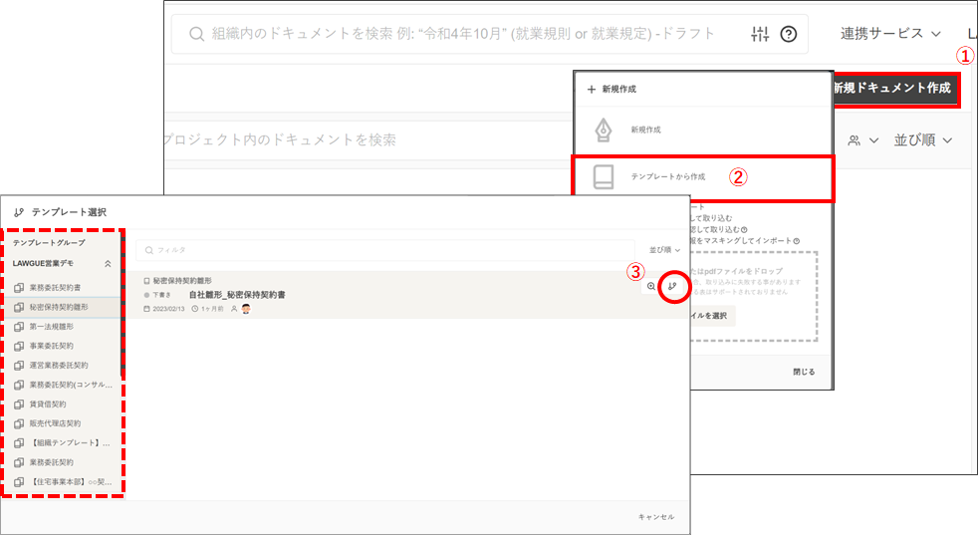980x536 pixels.
Task: Click the user avatar on 自社雛形_秘密保持契約書 row
Action: [x=246, y=309]
